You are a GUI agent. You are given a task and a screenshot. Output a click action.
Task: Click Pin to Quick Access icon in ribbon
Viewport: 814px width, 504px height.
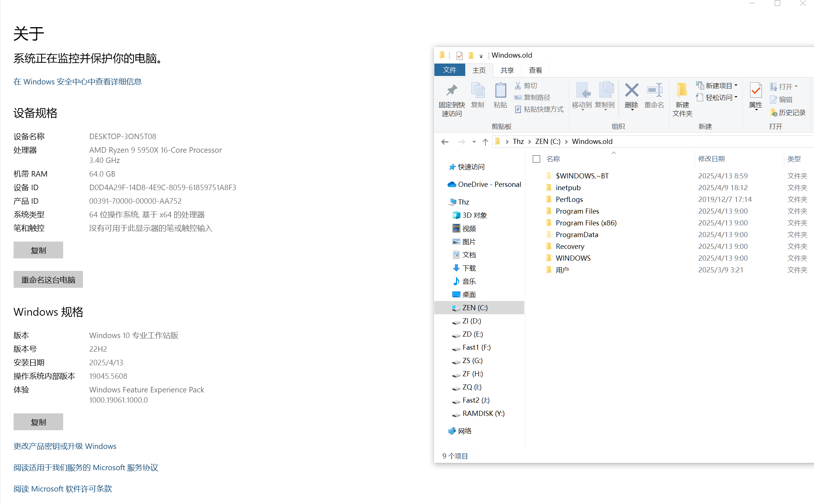[x=452, y=91]
